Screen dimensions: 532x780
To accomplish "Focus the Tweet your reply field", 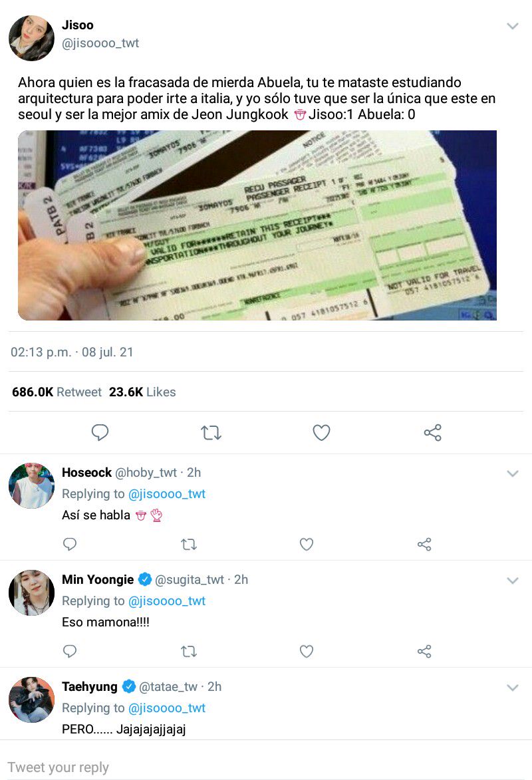I will [x=266, y=767].
